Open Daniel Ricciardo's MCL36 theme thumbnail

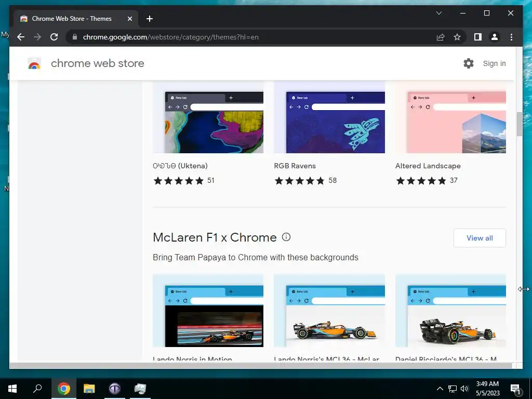point(450,311)
